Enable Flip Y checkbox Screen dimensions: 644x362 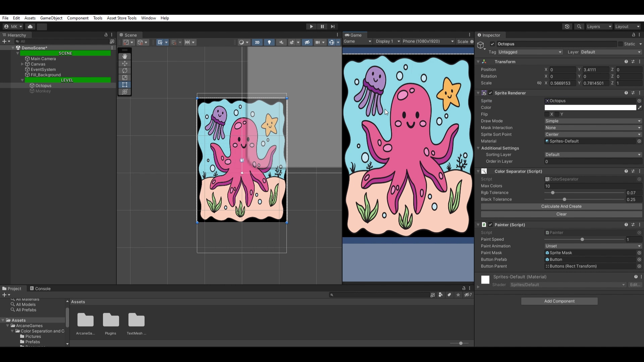point(557,114)
